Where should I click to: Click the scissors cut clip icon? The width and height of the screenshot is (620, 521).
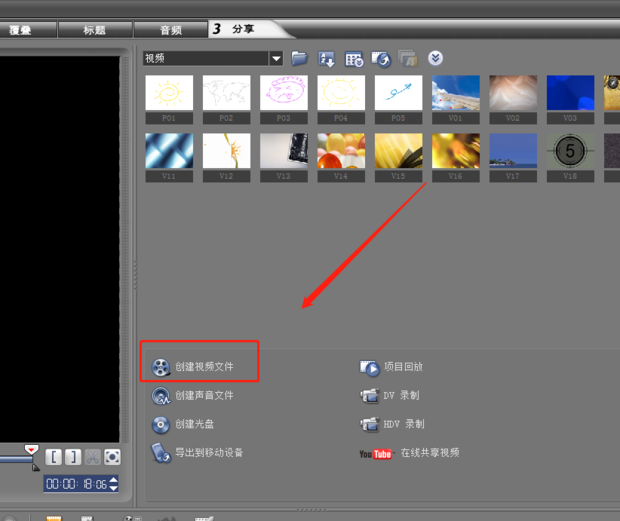coord(93,457)
